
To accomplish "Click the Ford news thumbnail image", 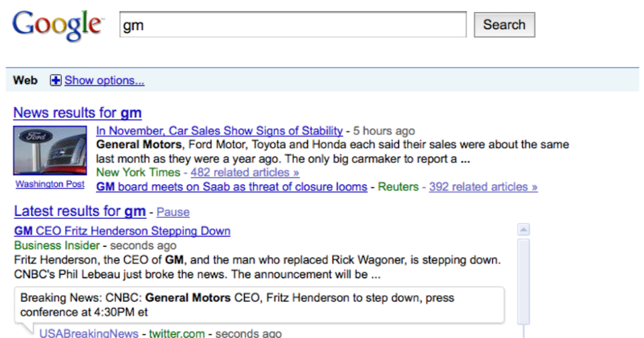I will [50, 150].
